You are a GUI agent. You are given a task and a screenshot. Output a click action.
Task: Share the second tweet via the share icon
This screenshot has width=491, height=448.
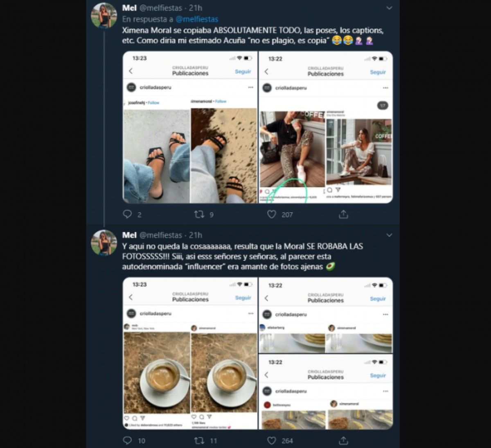pos(343,440)
